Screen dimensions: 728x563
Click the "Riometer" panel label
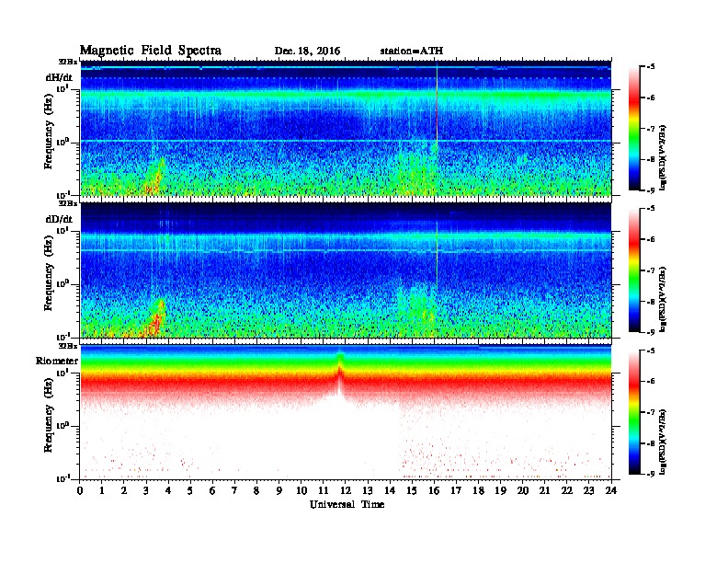coord(57,361)
